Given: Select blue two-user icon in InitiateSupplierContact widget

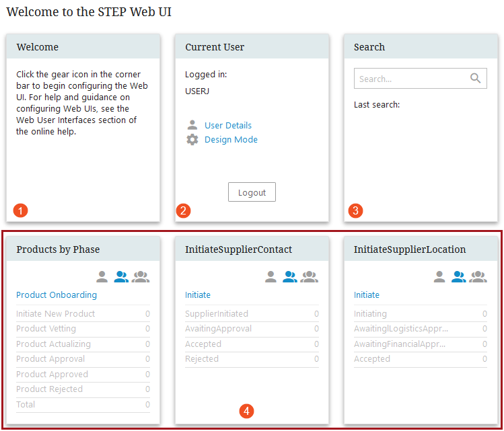Looking at the screenshot, I should (290, 276).
